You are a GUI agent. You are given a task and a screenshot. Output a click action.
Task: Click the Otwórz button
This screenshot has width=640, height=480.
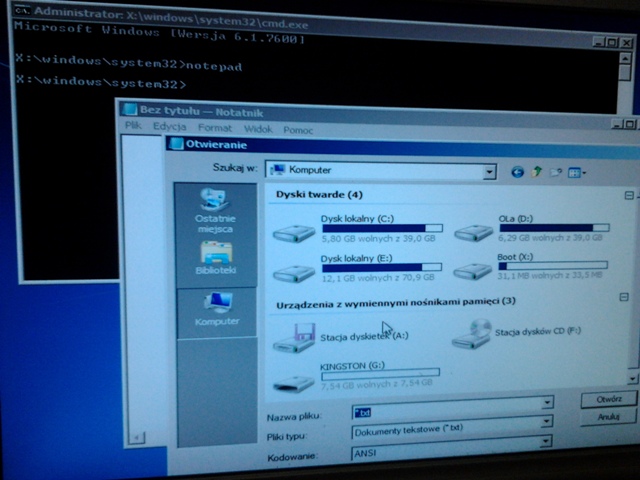609,399
